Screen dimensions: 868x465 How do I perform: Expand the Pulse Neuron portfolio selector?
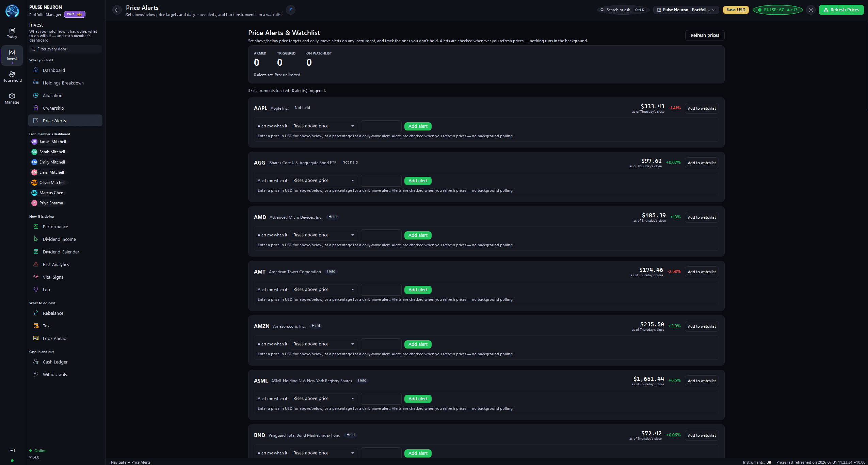pyautogui.click(x=686, y=10)
